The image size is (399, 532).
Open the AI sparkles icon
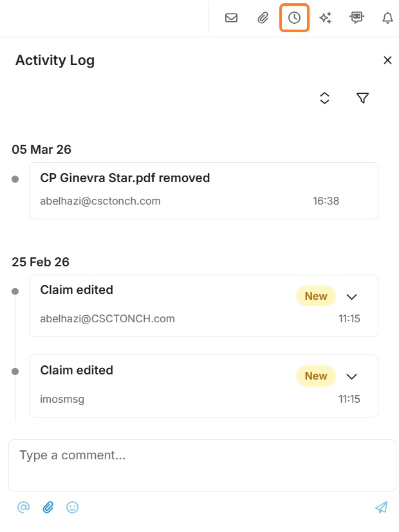tap(326, 18)
